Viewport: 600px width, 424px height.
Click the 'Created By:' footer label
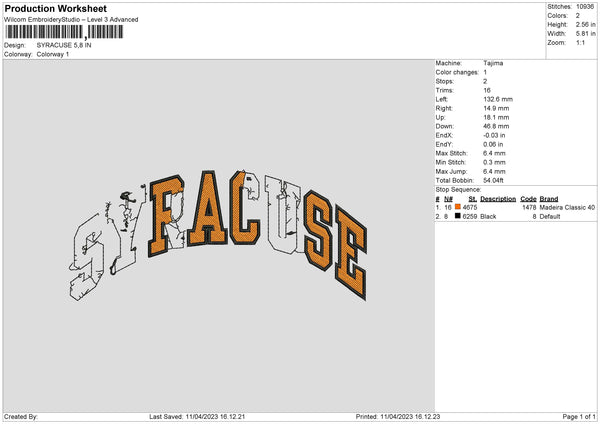click(21, 417)
